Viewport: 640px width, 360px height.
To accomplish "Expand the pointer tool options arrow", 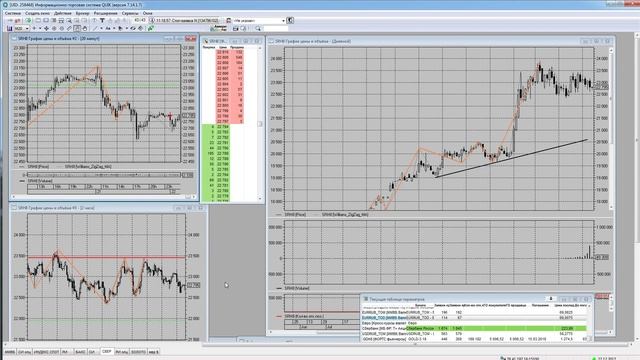I will point(127,29).
